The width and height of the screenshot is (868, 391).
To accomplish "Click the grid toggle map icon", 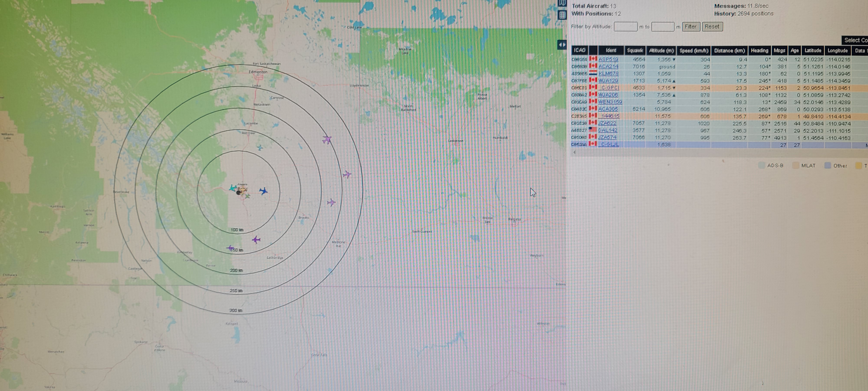I will tap(562, 15).
